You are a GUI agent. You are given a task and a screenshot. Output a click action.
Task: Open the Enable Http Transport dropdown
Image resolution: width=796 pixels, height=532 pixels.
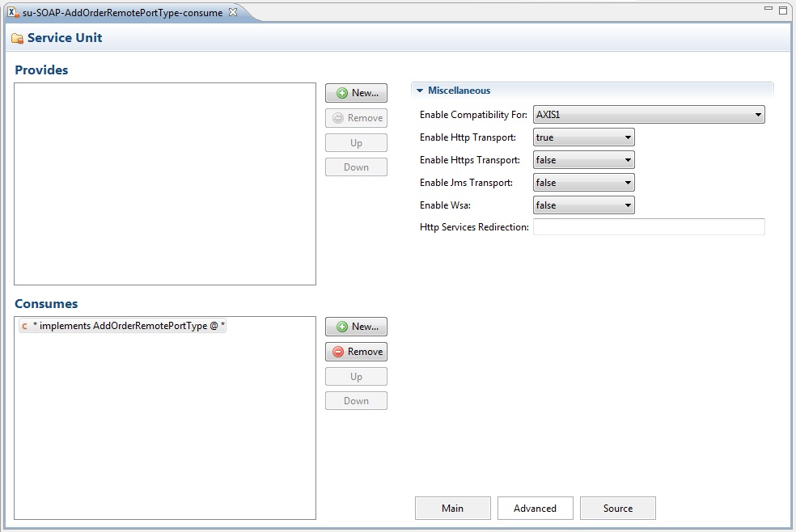click(x=583, y=137)
